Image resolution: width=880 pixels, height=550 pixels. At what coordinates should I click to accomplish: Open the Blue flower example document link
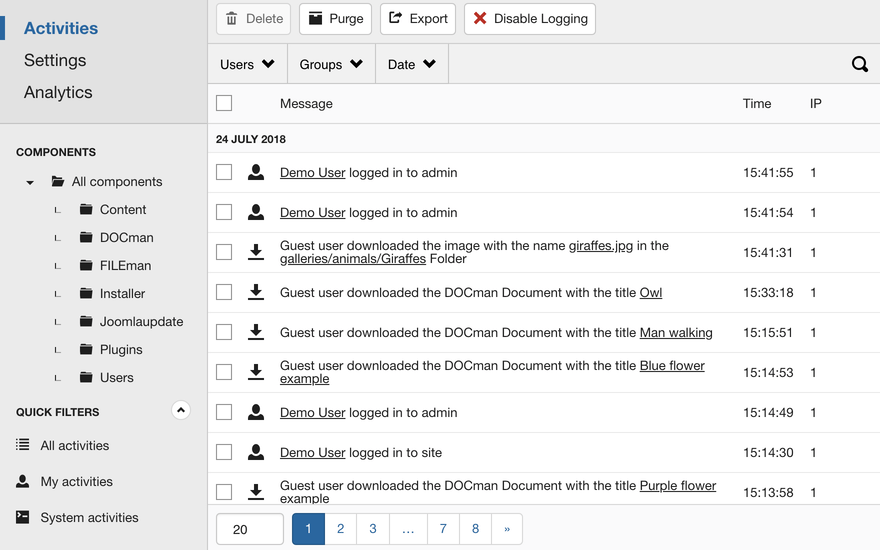[671, 366]
